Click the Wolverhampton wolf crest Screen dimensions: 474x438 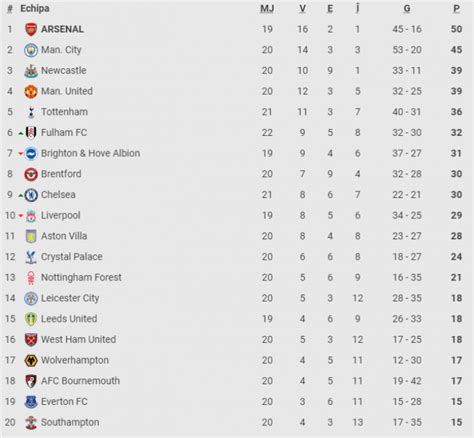coord(31,360)
